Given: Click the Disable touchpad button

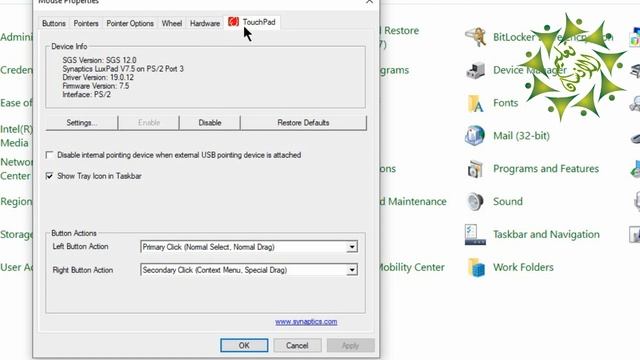Looking at the screenshot, I should tap(210, 123).
